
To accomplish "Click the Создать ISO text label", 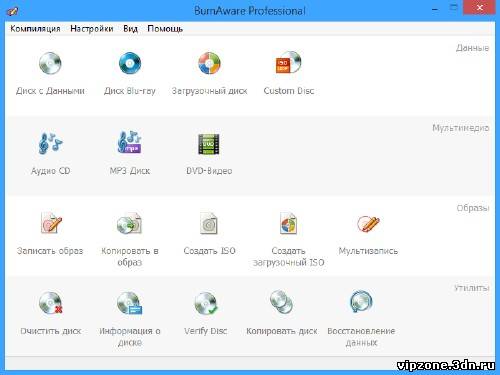I will [209, 251].
